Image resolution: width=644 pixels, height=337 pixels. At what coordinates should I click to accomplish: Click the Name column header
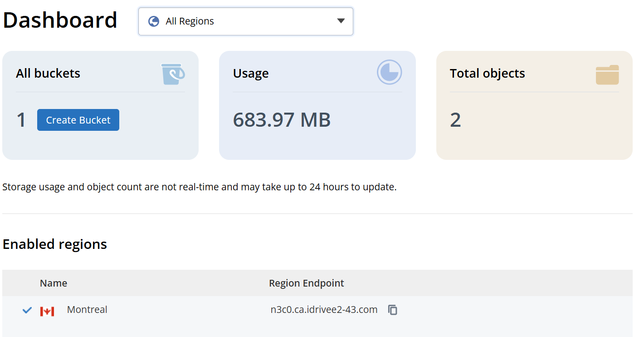pyautogui.click(x=54, y=283)
